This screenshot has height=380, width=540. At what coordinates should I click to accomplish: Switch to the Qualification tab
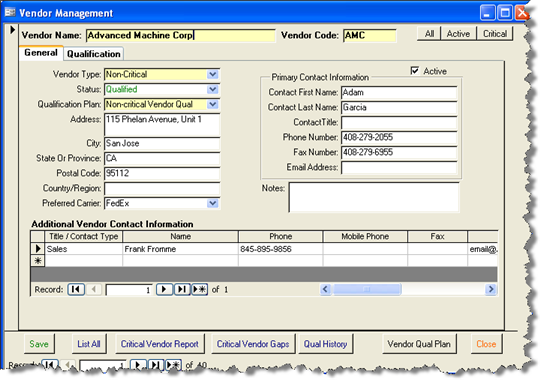coord(94,54)
